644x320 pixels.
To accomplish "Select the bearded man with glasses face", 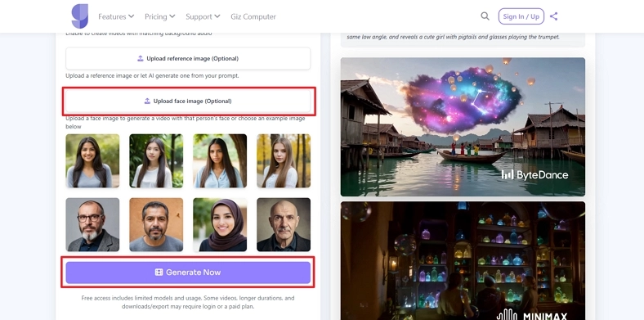I will click(x=93, y=224).
